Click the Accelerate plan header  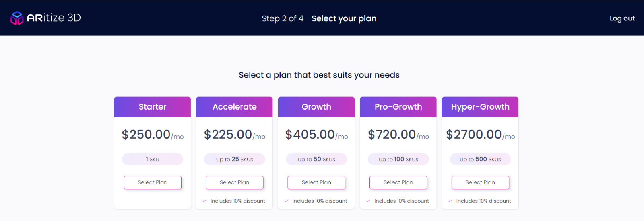[x=234, y=107]
